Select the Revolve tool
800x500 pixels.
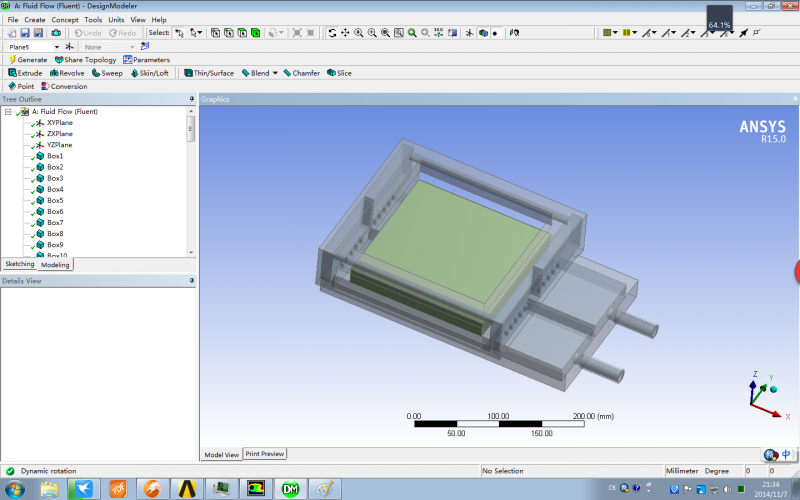tap(66, 73)
